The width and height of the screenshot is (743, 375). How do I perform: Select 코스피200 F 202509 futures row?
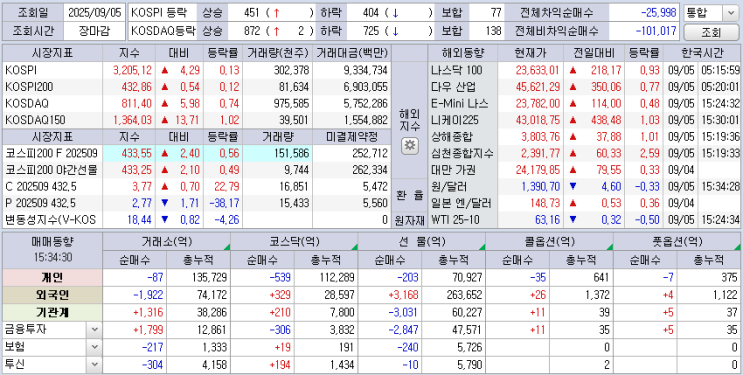pyautogui.click(x=52, y=154)
